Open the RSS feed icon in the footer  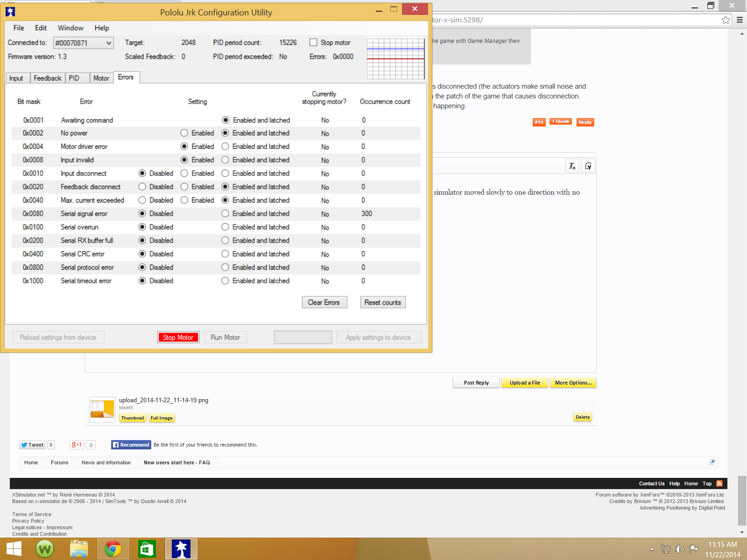tap(719, 483)
